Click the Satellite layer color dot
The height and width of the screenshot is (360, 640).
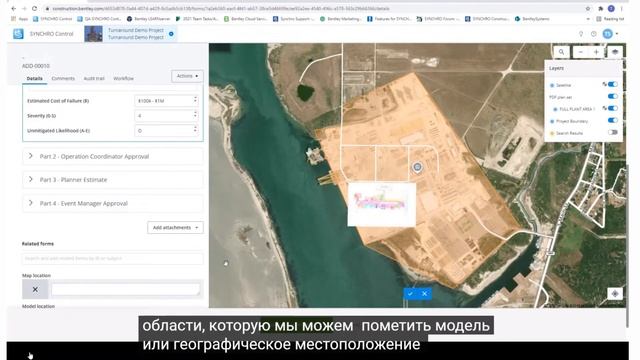(552, 85)
